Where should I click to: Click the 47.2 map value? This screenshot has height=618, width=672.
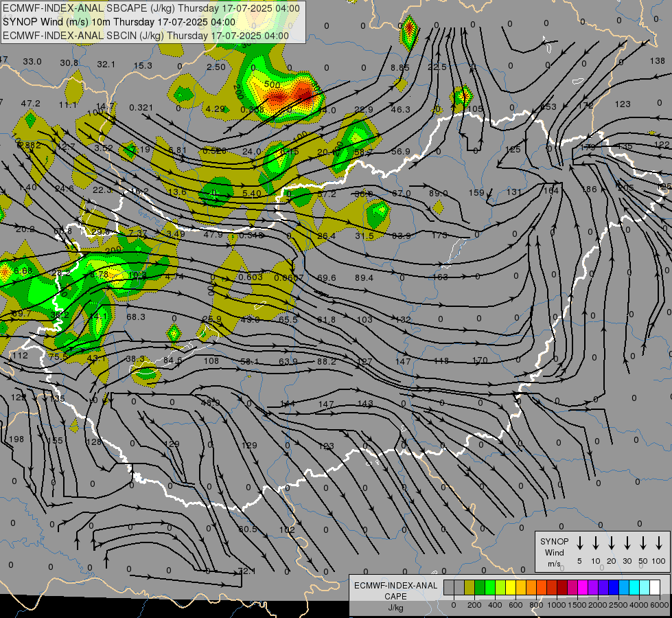[30, 104]
